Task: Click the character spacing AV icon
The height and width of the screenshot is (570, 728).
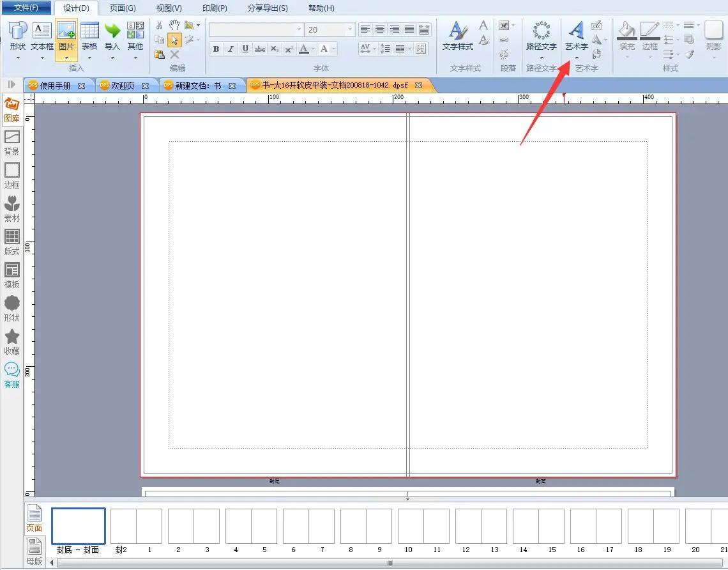Action: [365, 49]
